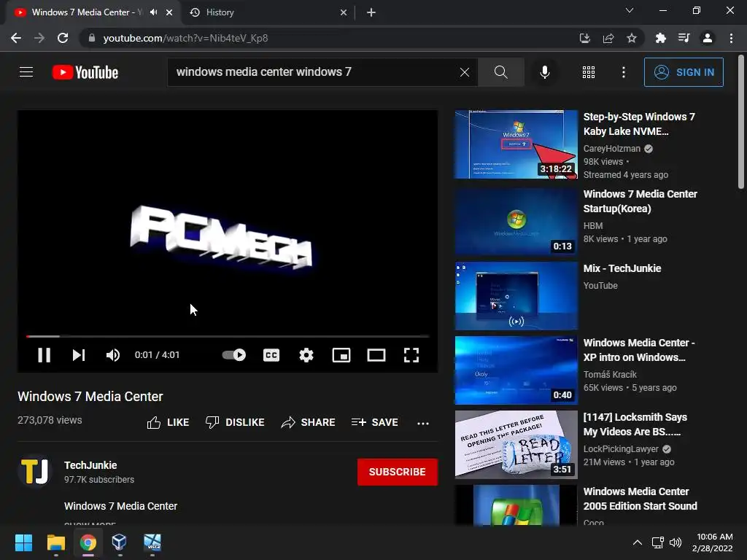Open the video settings gear

(x=306, y=355)
